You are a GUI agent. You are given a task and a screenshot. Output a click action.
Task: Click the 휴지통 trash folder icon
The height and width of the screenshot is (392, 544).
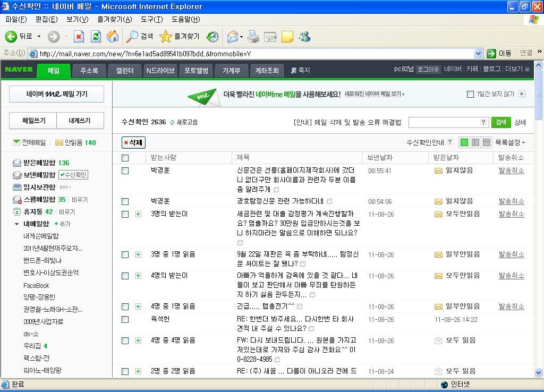[16, 211]
